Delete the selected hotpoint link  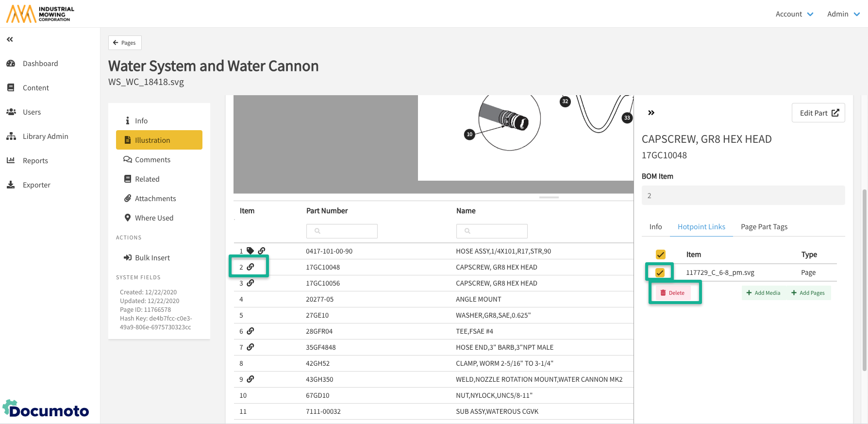[673, 293]
